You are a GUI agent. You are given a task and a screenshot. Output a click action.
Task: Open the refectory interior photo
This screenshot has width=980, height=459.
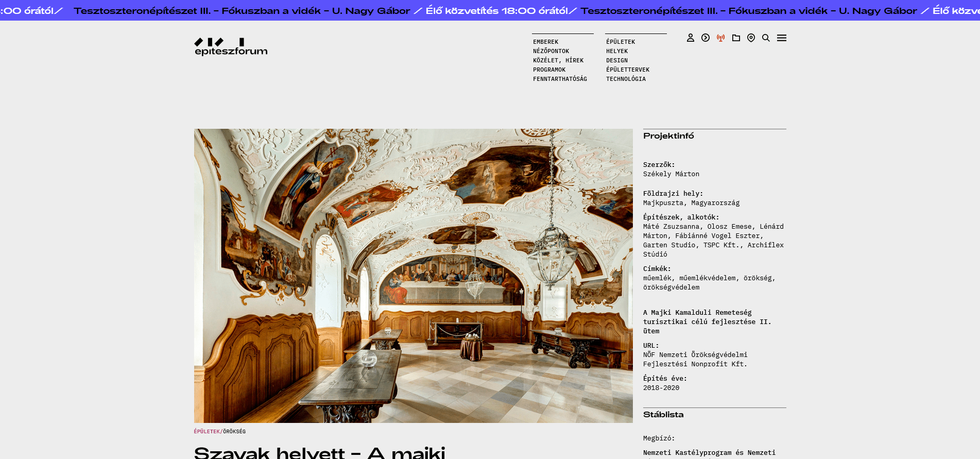(x=413, y=276)
